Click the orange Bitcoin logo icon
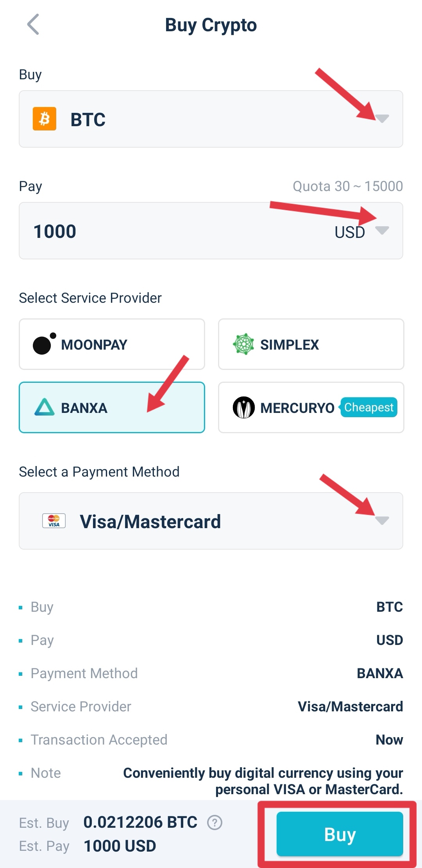Viewport: 422px width, 868px height. click(x=45, y=119)
